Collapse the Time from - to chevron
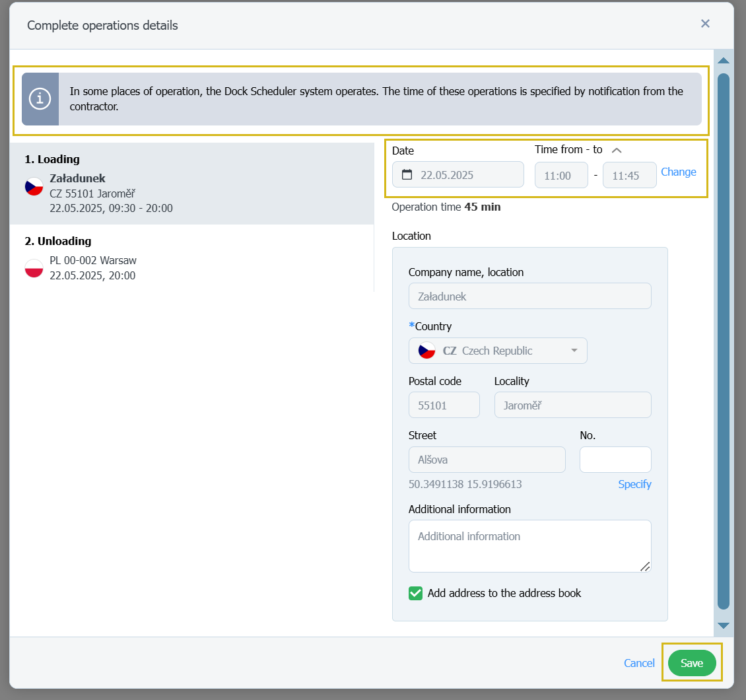Image resolution: width=746 pixels, height=700 pixels. (x=617, y=151)
